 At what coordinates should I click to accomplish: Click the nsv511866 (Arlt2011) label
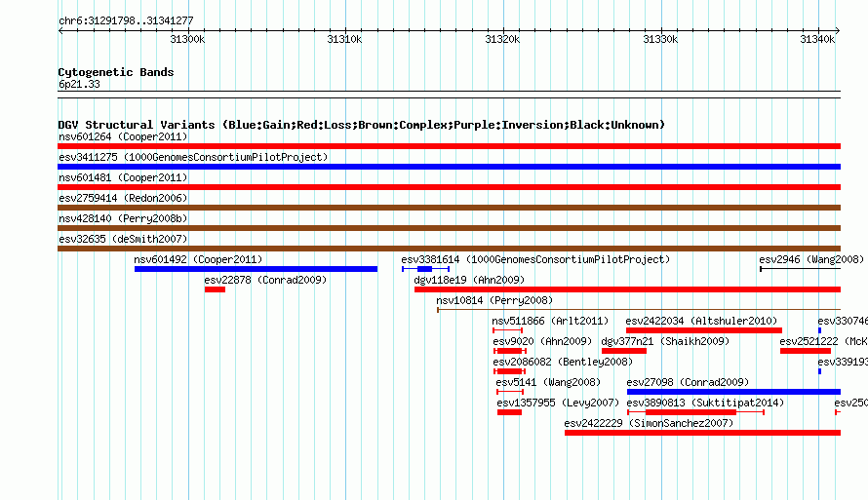click(550, 321)
